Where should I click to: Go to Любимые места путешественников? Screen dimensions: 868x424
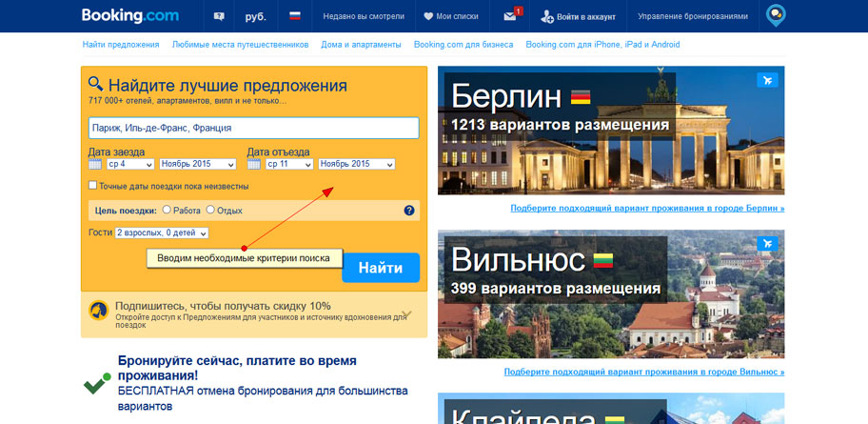click(240, 45)
